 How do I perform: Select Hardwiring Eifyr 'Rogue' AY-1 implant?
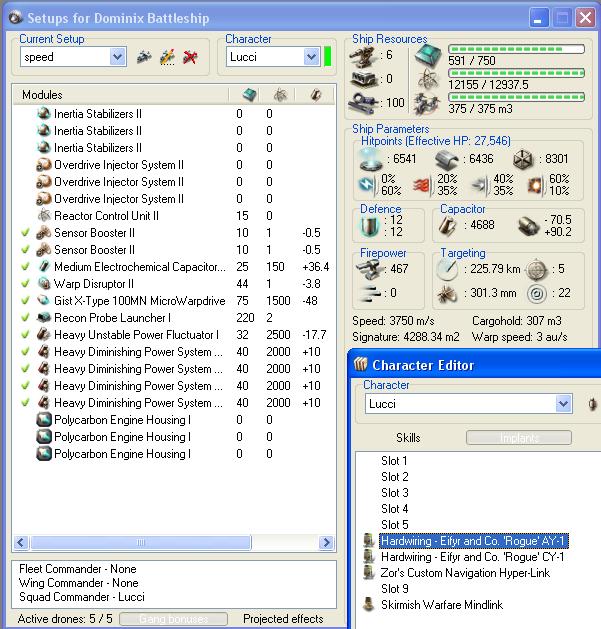click(x=474, y=541)
